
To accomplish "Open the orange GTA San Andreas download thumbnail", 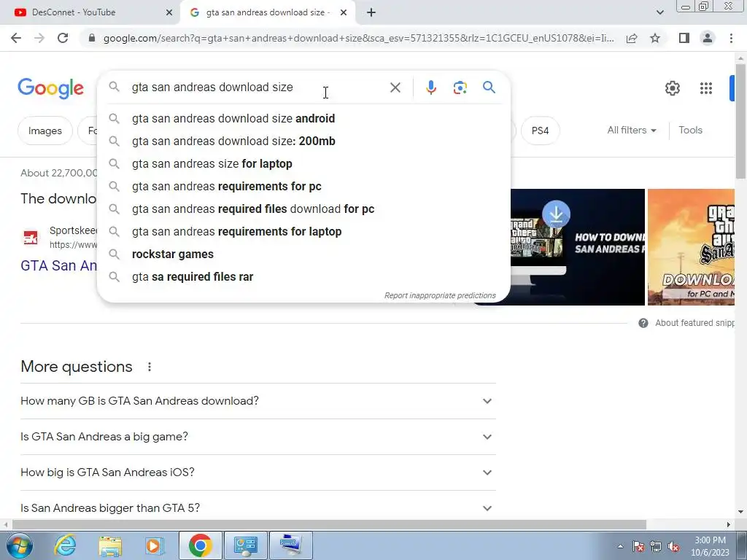I will [691, 247].
